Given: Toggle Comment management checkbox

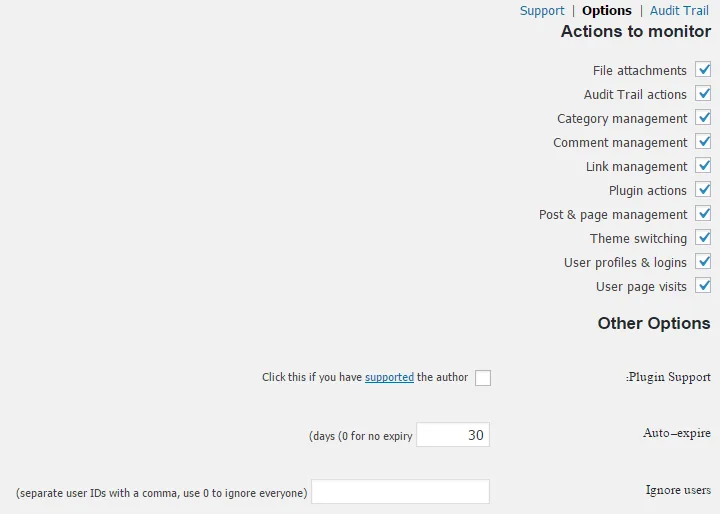Looking at the screenshot, I should click(x=703, y=141).
